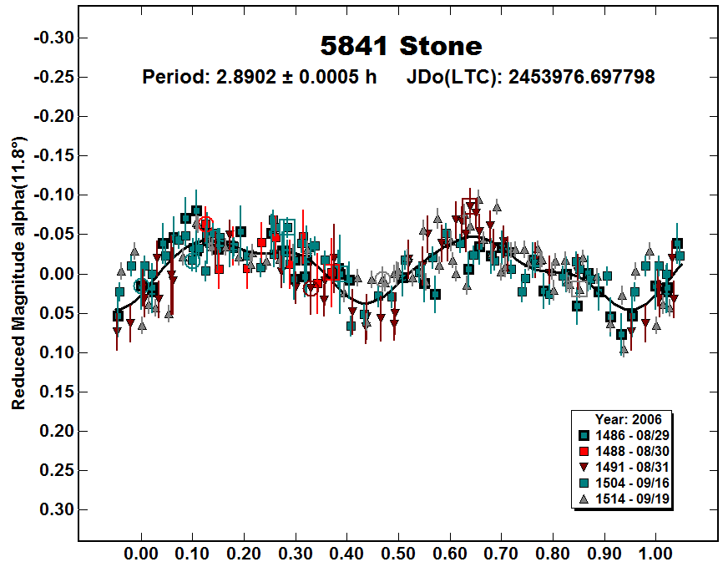This screenshot has height=567, width=728.
Task: Click the plain teal square marker for 1504 in legend
Action: [x=584, y=483]
